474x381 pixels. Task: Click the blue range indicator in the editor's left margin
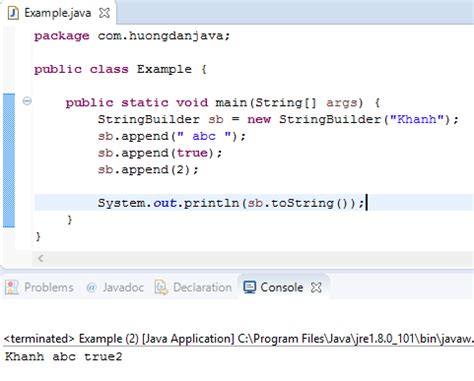tap(9, 160)
